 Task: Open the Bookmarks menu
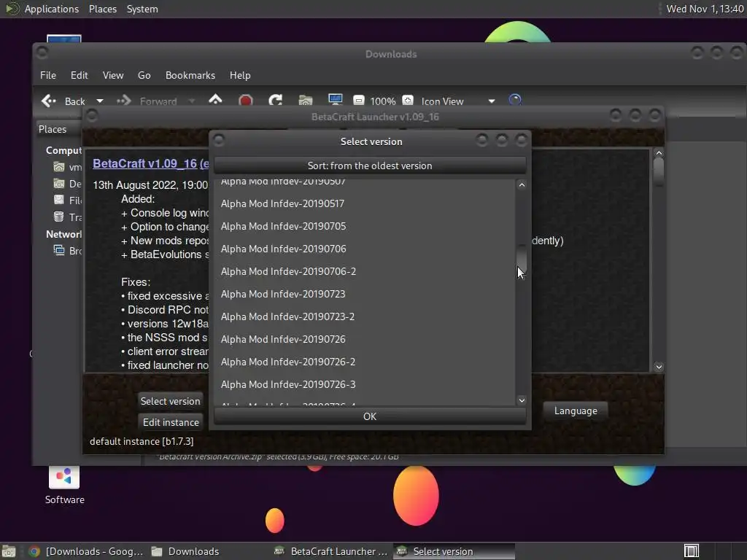point(190,75)
